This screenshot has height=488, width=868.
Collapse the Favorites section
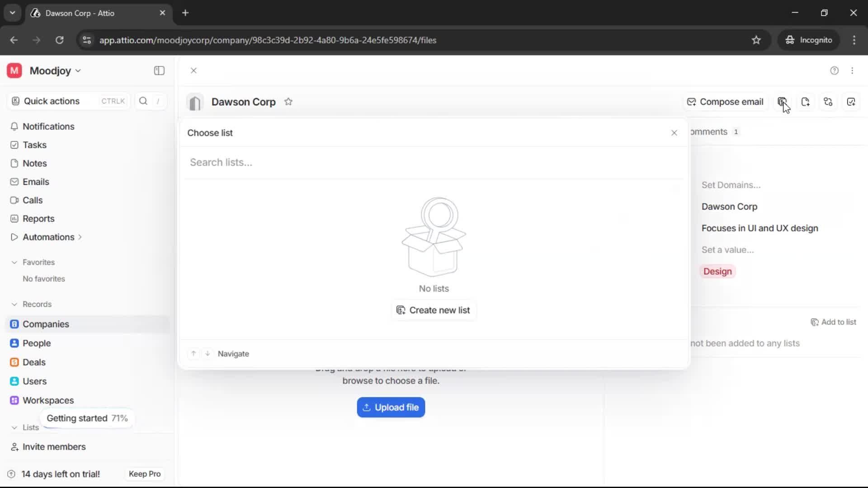point(14,262)
